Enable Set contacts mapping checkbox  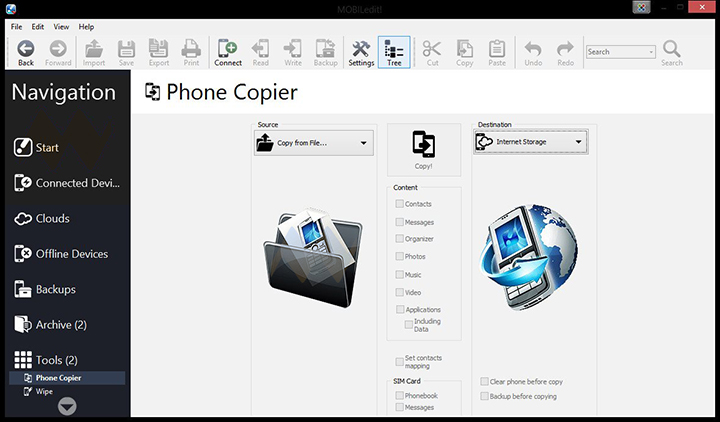coord(399,362)
